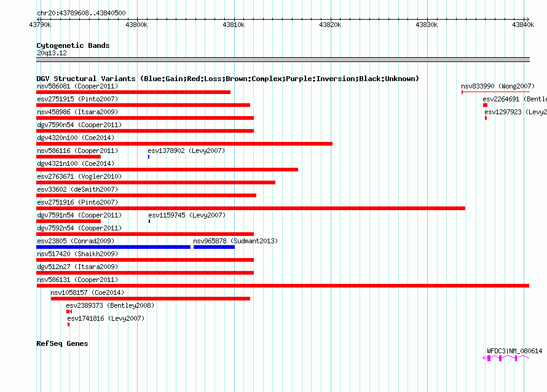Click the nsv586116 (Cooper2011) variant label

(77, 151)
